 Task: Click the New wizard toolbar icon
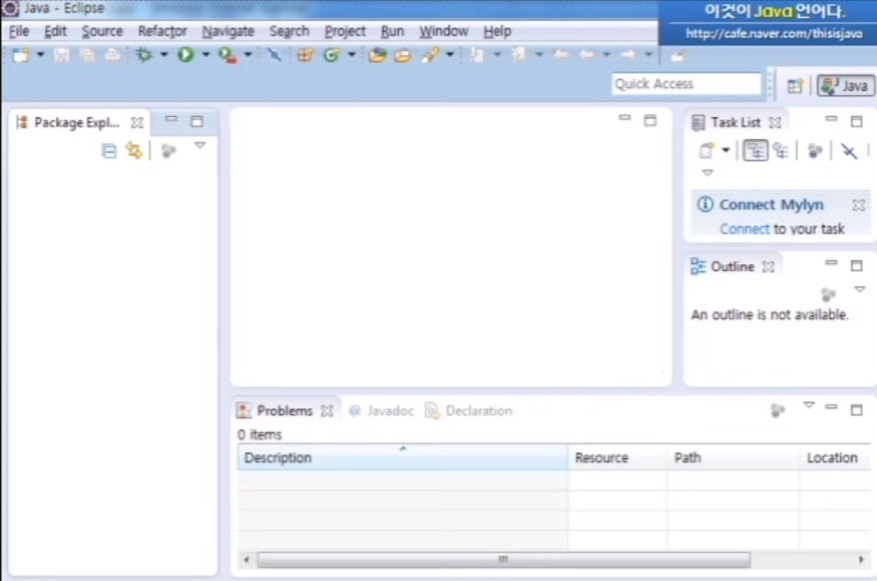click(x=21, y=55)
